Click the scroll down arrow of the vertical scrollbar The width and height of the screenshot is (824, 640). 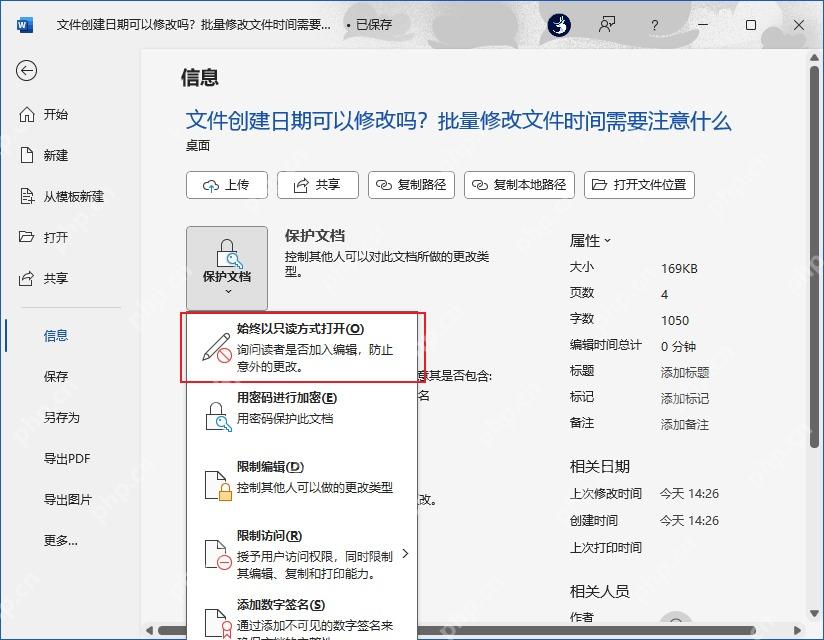point(814,613)
